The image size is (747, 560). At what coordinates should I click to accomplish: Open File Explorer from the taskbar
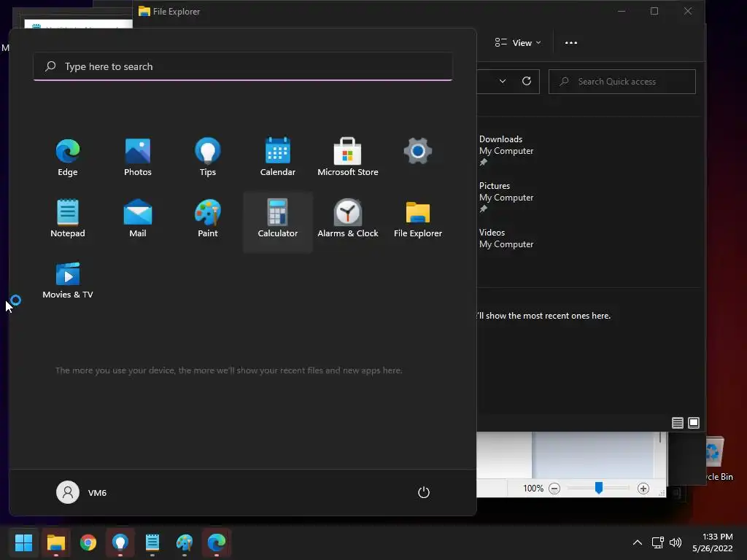55,542
